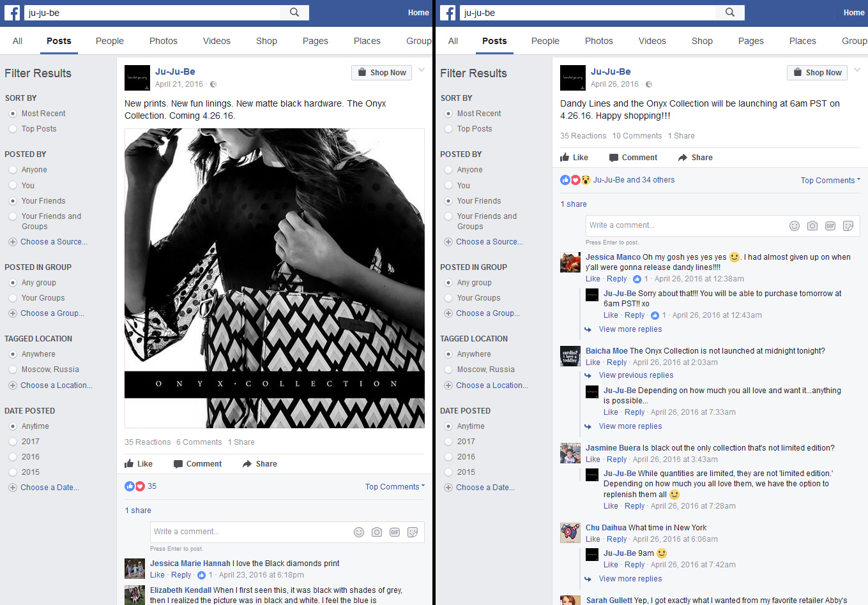Click plus icon beside right 'Choose a Date...'
Viewport: 868px width, 605px height.
[448, 488]
